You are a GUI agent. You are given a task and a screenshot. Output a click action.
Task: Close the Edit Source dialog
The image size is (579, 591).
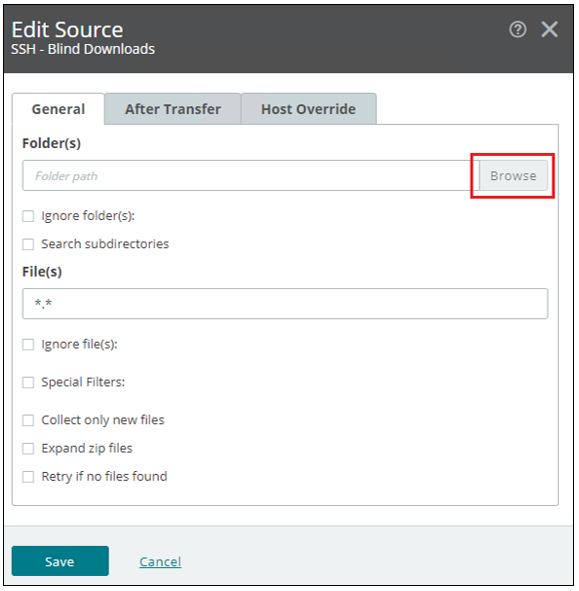coord(549,29)
